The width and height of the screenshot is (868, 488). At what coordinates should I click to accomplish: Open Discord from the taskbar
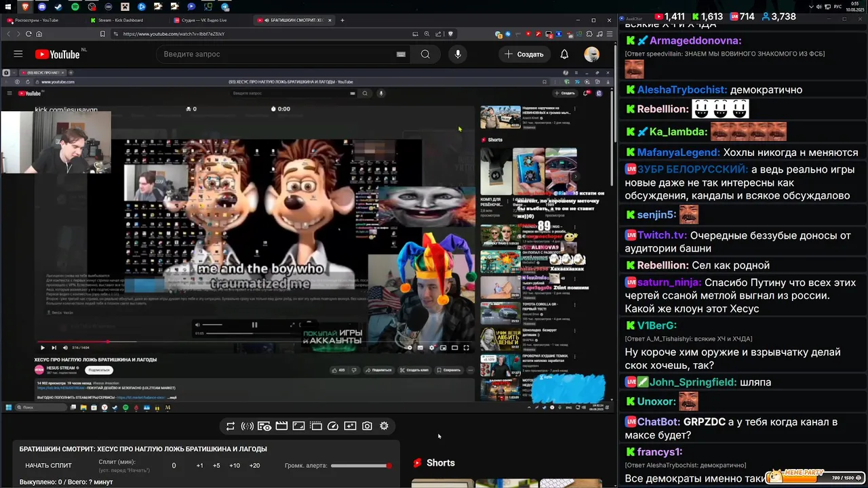coord(42,7)
